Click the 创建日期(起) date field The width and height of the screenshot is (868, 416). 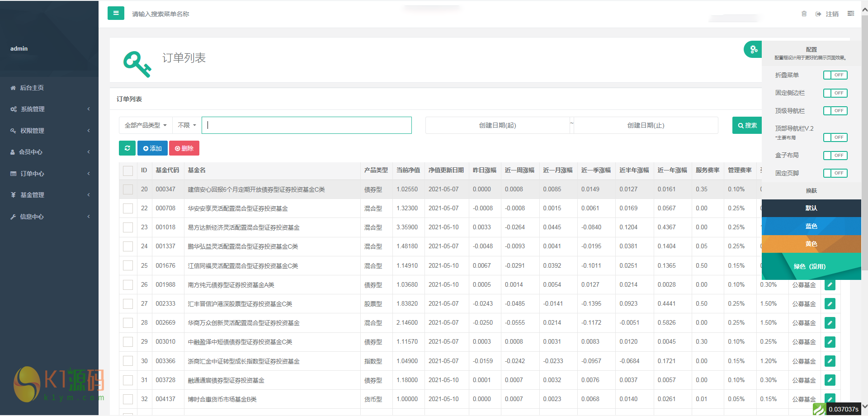pyautogui.click(x=497, y=125)
